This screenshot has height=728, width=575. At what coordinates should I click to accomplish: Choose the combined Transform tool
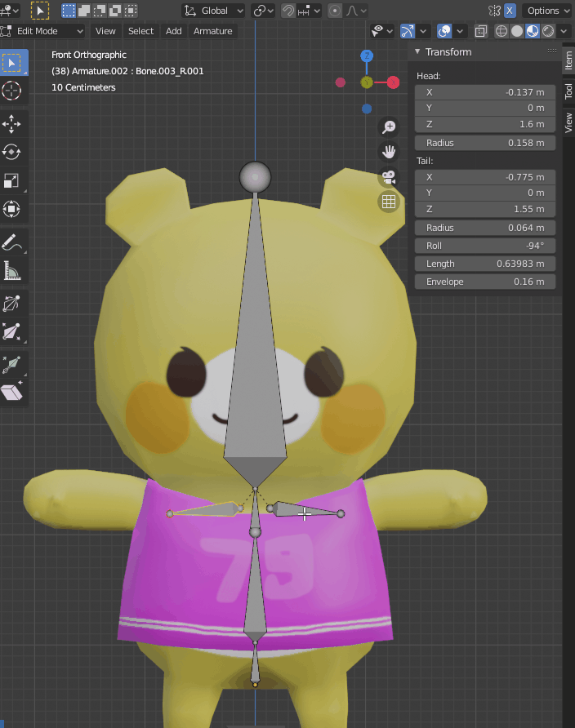tap(11, 209)
